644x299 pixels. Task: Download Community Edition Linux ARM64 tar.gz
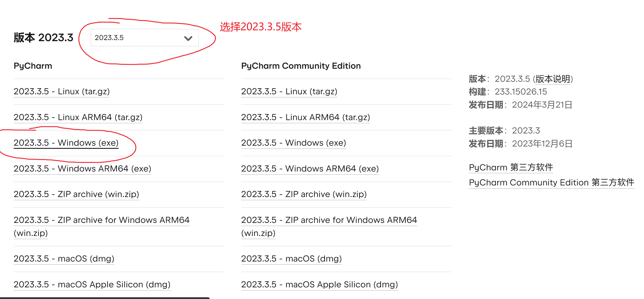305,117
